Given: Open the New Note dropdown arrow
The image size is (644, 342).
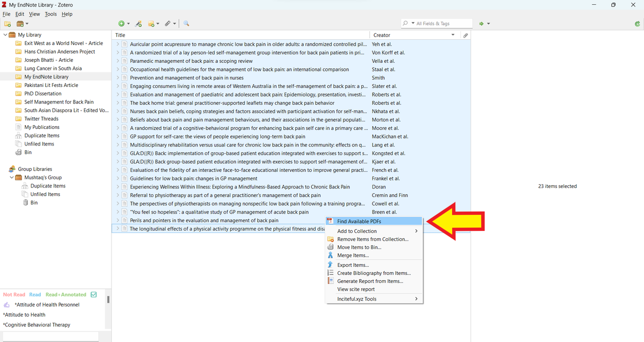Looking at the screenshot, I should click(x=158, y=24).
